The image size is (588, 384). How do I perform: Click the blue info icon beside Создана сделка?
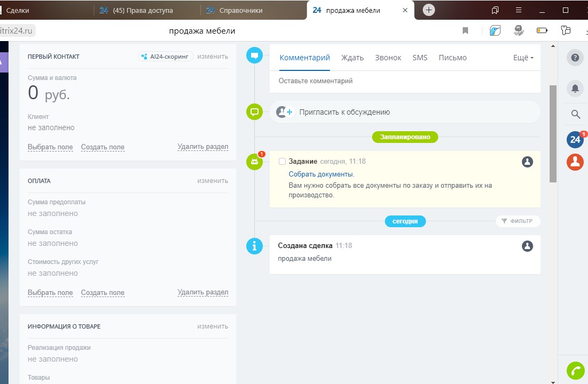254,246
